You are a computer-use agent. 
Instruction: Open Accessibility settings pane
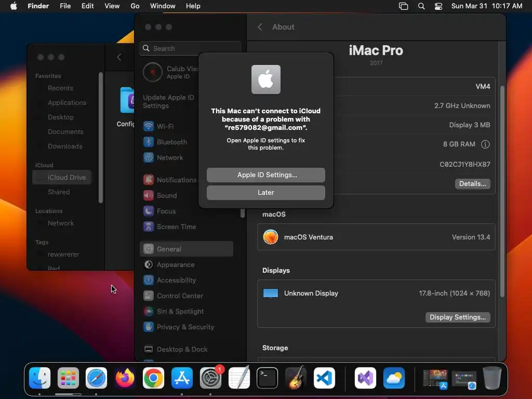(x=187, y=280)
